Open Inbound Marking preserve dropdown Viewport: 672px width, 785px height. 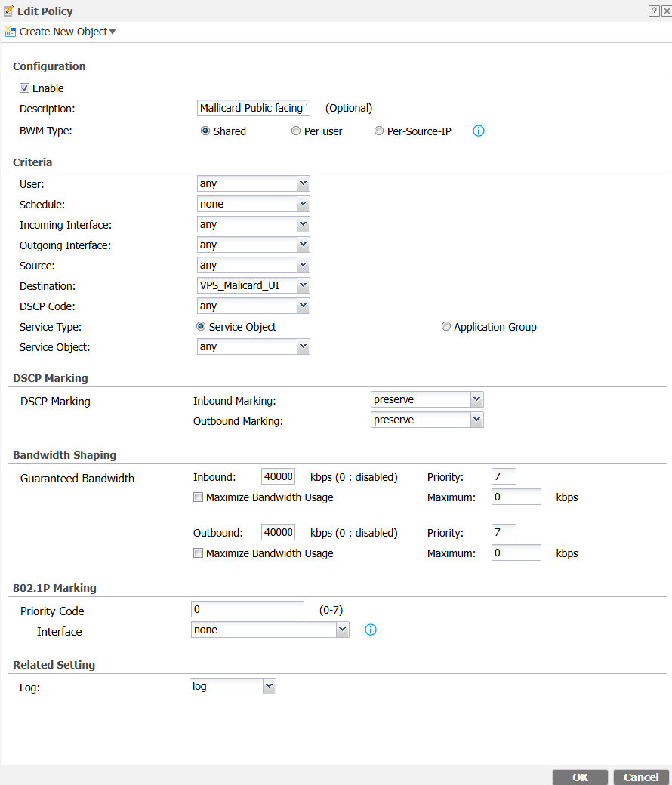427,399
